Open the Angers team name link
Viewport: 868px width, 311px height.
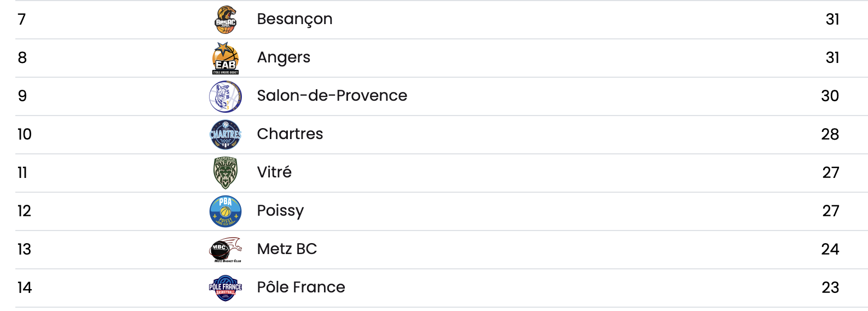[x=283, y=57]
